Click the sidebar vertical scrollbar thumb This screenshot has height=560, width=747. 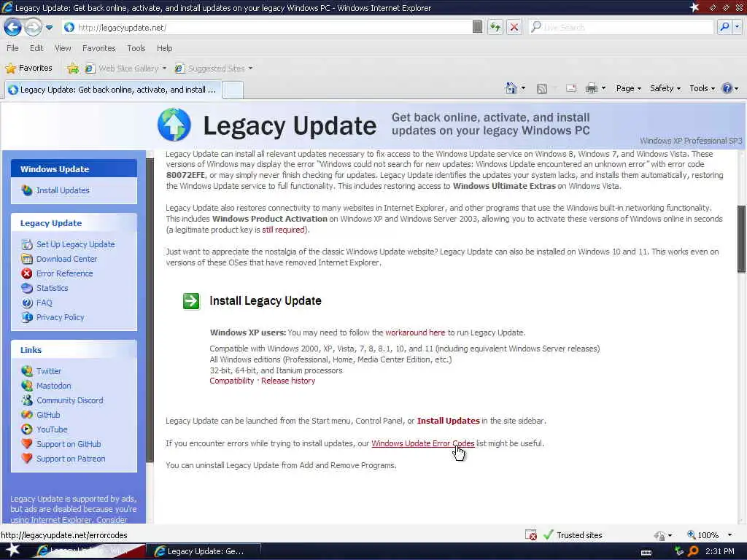(150, 309)
